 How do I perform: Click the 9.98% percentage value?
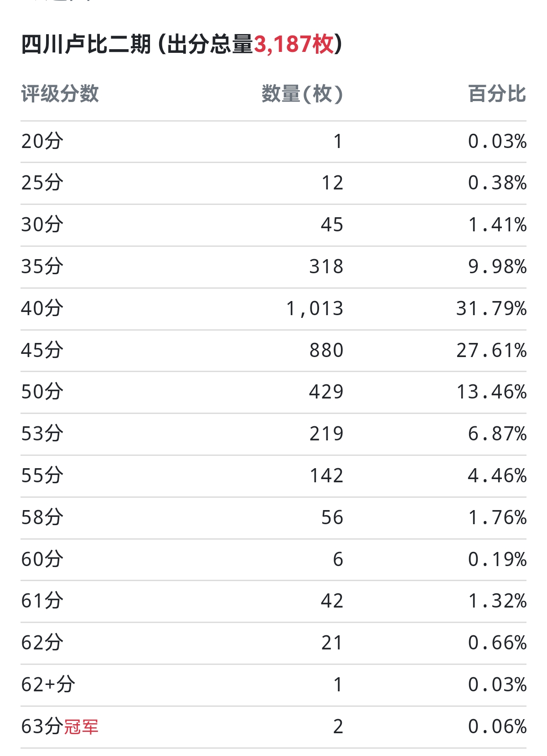pos(497,267)
